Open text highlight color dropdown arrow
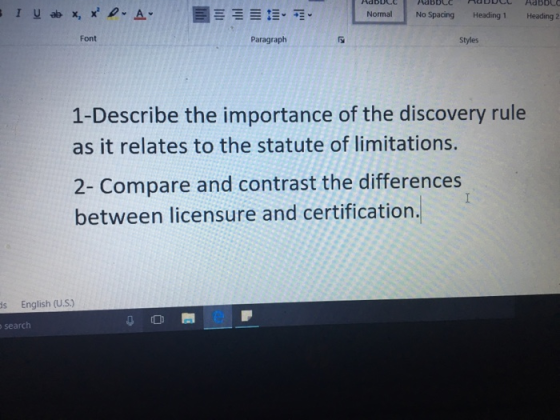The height and width of the screenshot is (420, 560). (124, 14)
